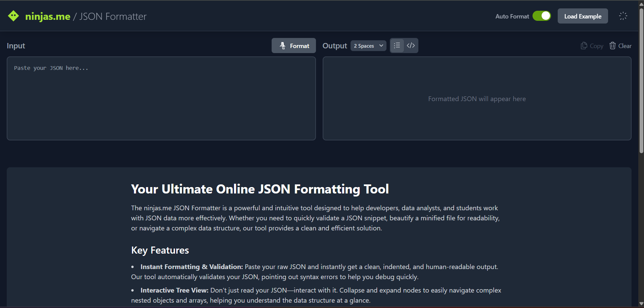Toggle the Auto Format switch
The image size is (644, 308).
click(x=542, y=16)
